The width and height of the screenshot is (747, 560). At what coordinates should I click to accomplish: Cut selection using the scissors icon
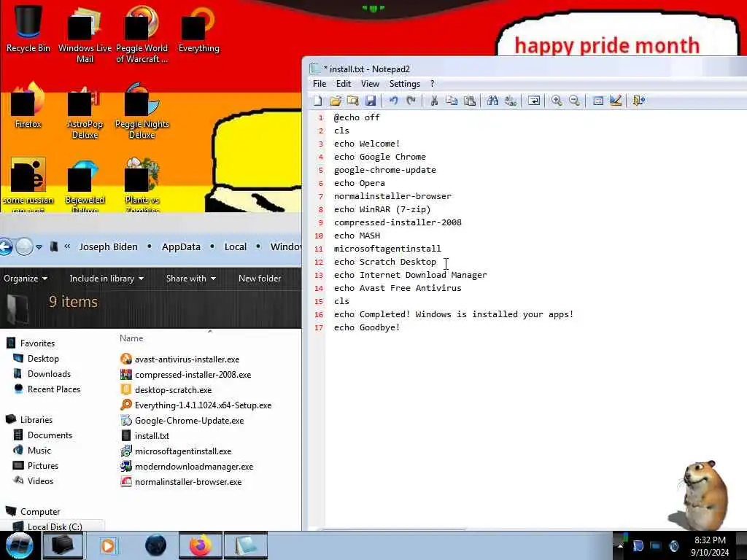pos(434,101)
